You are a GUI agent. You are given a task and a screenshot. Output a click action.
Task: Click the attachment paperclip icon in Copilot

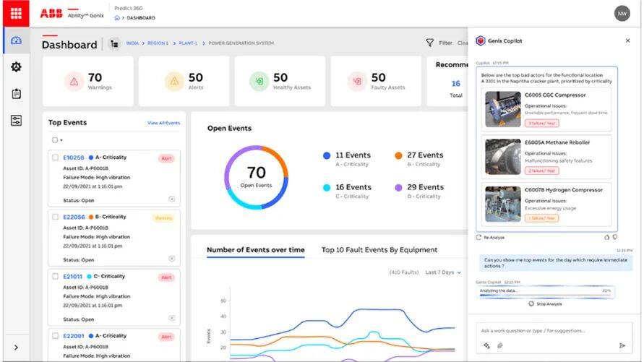[499, 345]
